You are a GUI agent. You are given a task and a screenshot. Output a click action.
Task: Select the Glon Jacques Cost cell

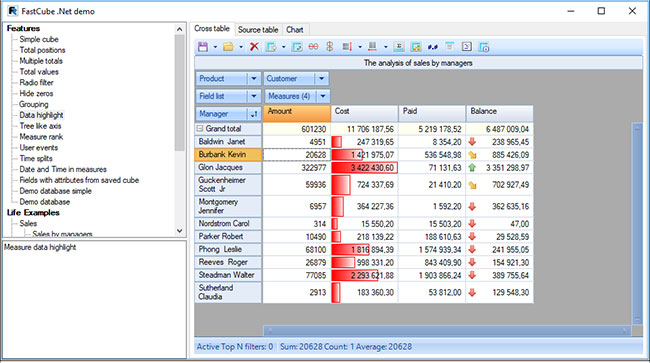click(364, 168)
